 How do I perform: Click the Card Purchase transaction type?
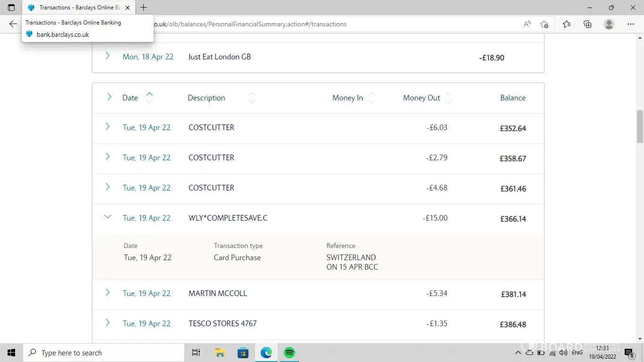[237, 257]
